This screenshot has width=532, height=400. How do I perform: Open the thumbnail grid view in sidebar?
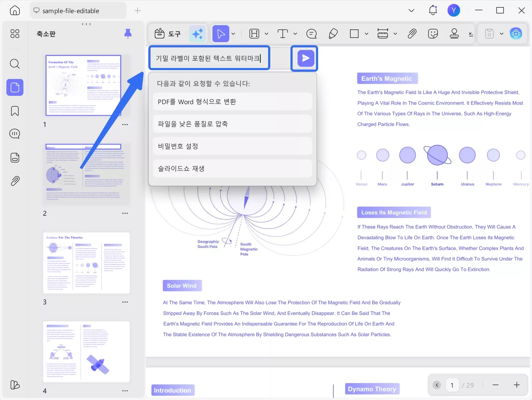click(15, 34)
